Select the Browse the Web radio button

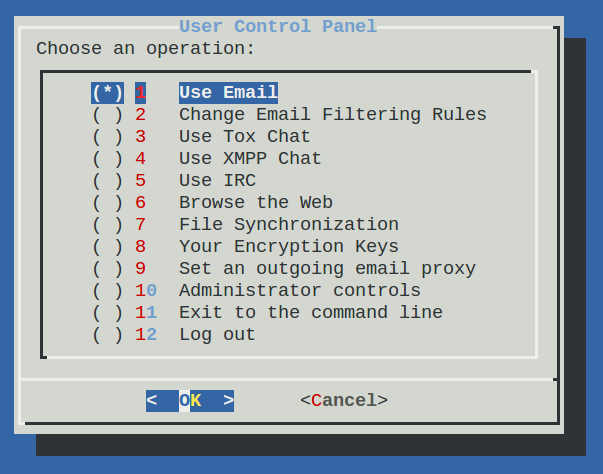coord(107,203)
